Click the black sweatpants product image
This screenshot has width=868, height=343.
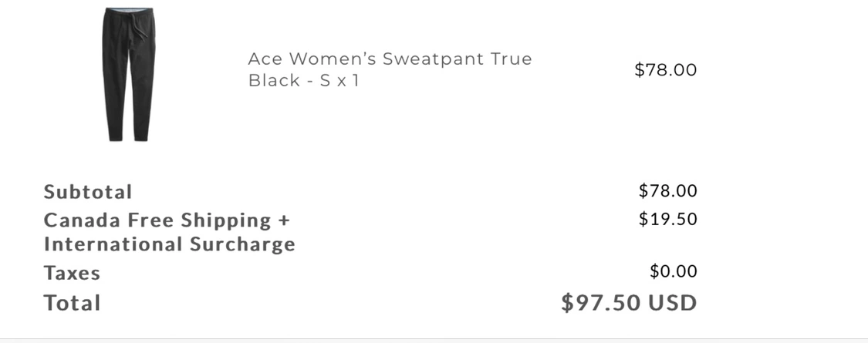[128, 75]
